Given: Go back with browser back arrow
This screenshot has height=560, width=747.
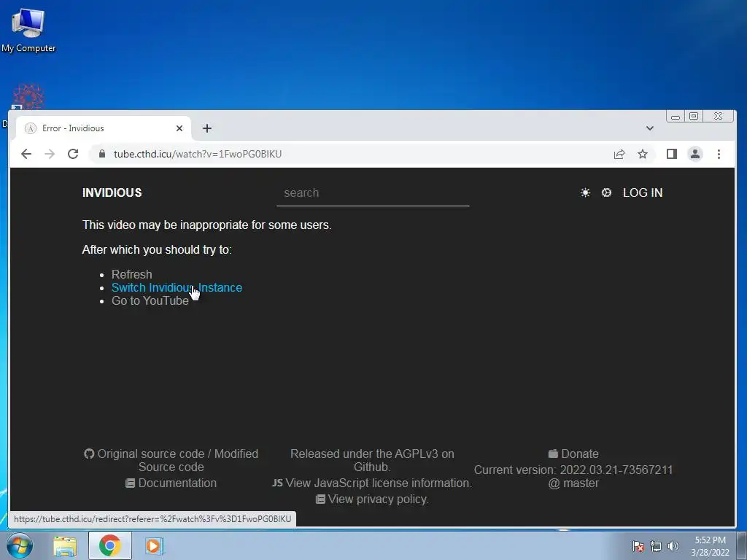Looking at the screenshot, I should click(26, 154).
